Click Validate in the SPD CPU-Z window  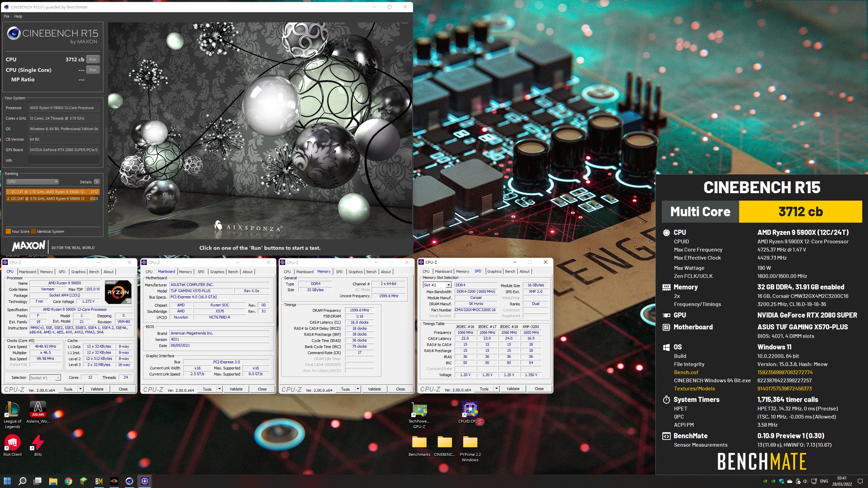513,389
